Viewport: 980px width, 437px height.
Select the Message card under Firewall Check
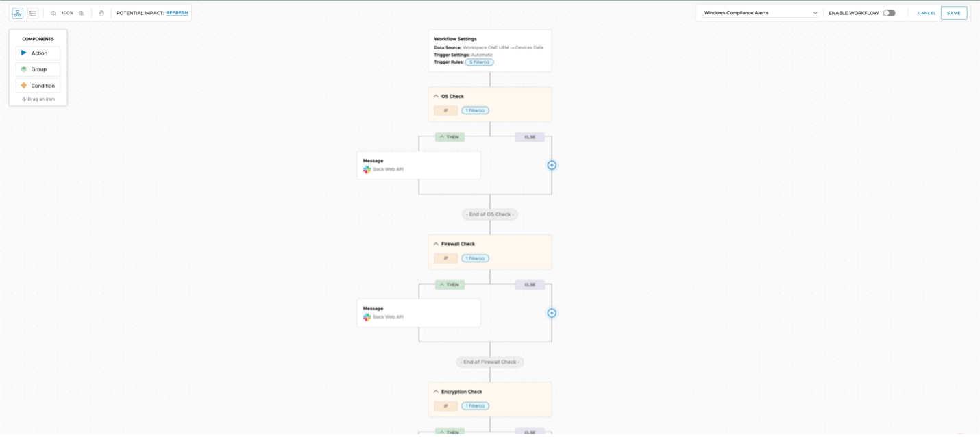419,312
